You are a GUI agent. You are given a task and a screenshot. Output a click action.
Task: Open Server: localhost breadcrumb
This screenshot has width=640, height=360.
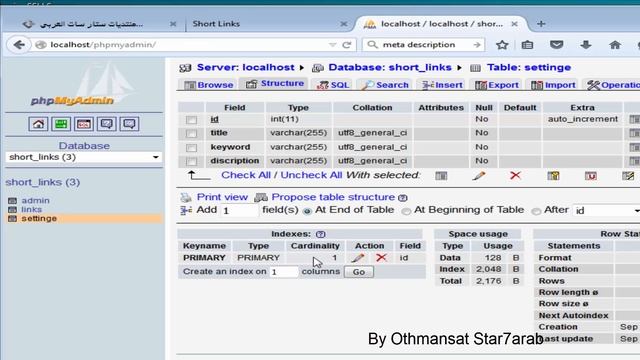(x=245, y=67)
